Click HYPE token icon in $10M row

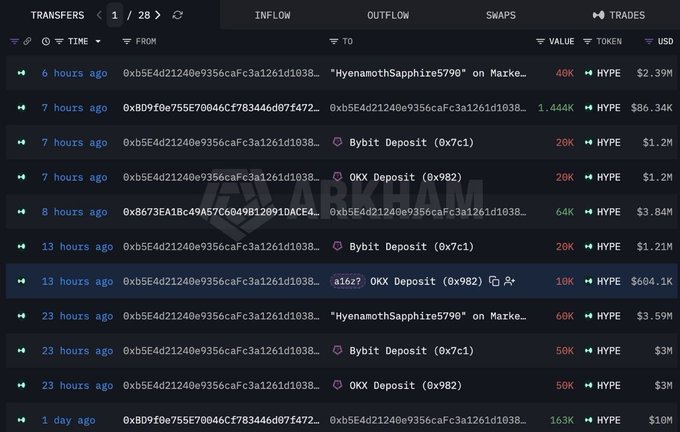[588, 420]
